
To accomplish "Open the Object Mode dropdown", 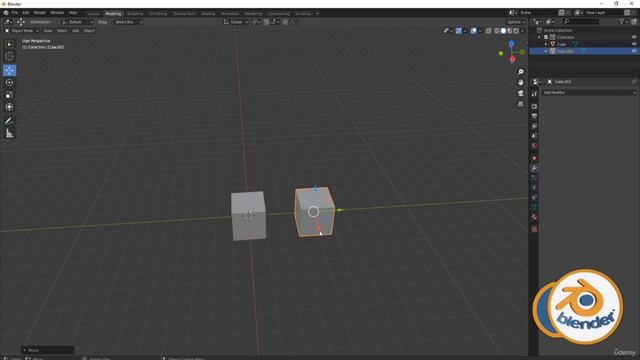I will 22,31.
